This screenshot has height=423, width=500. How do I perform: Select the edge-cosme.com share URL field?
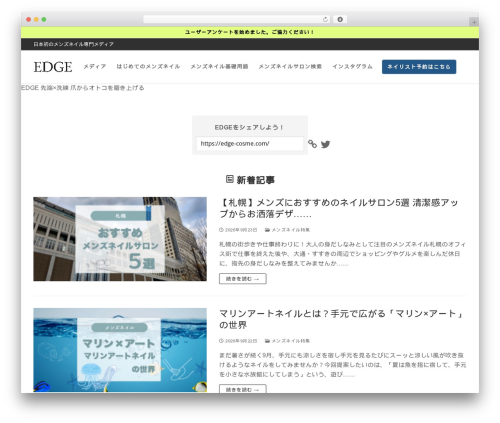click(250, 144)
